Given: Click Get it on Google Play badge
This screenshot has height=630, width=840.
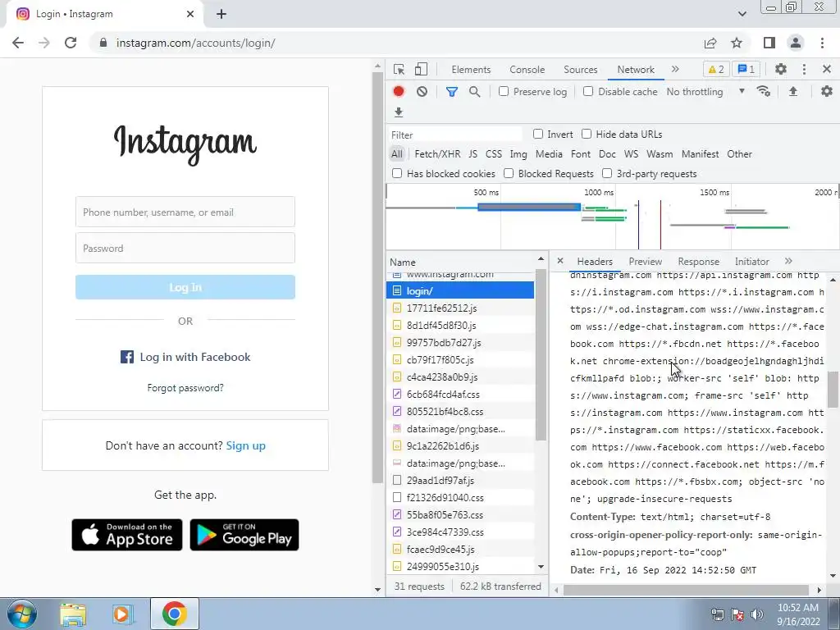Looking at the screenshot, I should 244,535.
